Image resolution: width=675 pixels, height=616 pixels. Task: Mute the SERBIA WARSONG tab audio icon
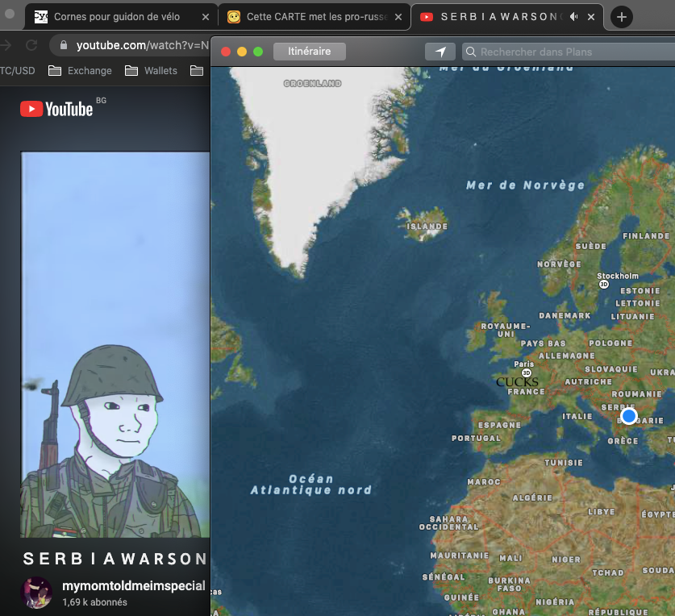(575, 17)
